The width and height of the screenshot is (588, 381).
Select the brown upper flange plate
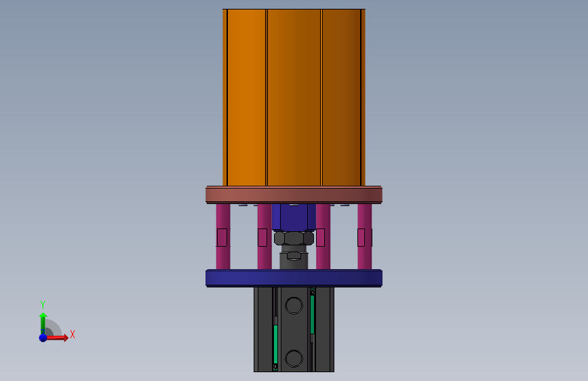click(294, 195)
